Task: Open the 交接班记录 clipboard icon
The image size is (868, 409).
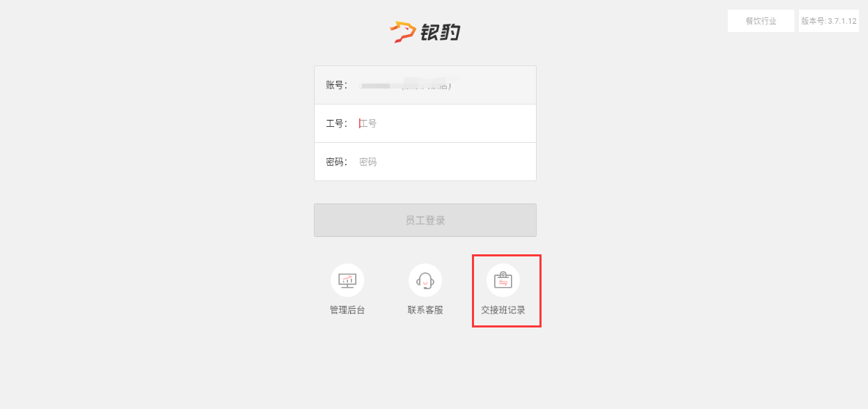Action: [x=503, y=280]
